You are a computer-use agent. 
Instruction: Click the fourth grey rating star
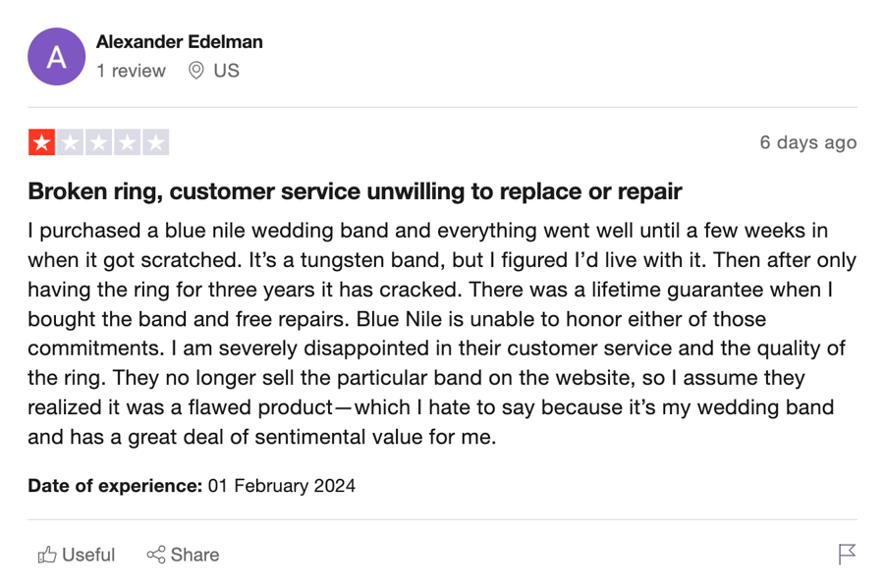[128, 142]
